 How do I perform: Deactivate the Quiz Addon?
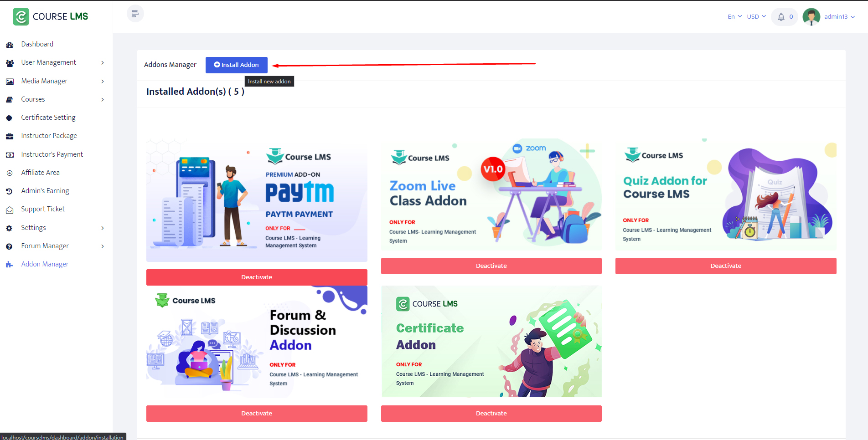coord(726,266)
